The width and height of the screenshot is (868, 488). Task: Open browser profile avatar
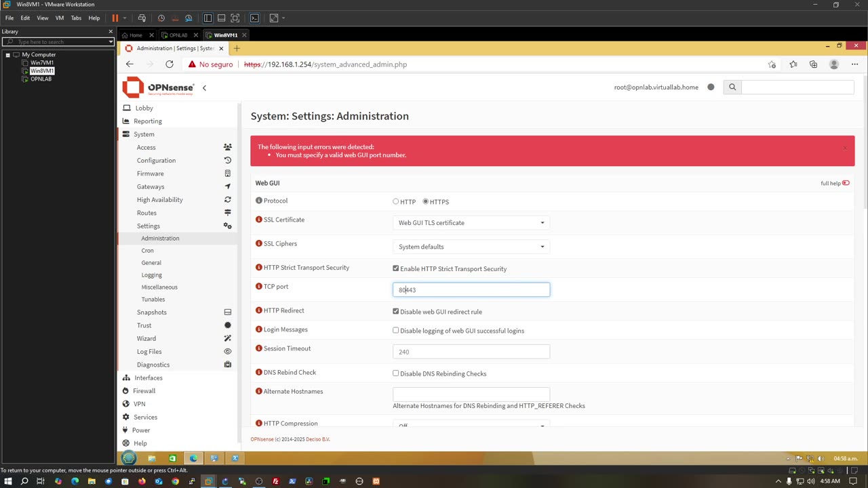(x=834, y=64)
